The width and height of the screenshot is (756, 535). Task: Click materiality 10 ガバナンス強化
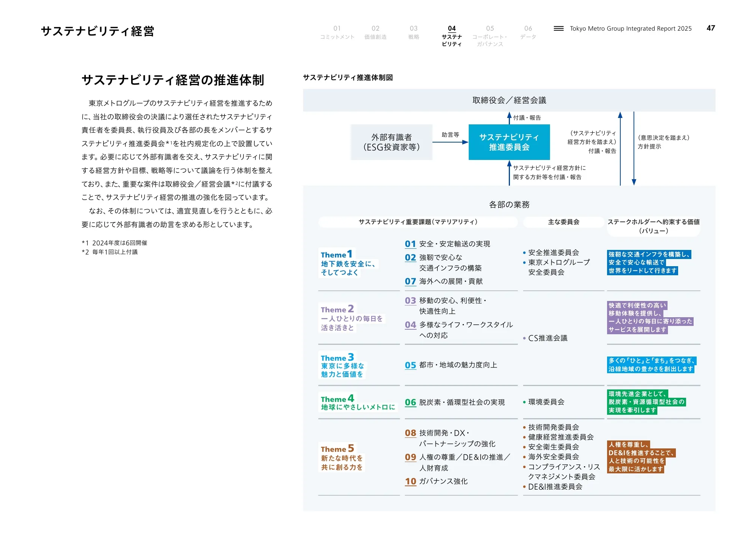pos(436,481)
